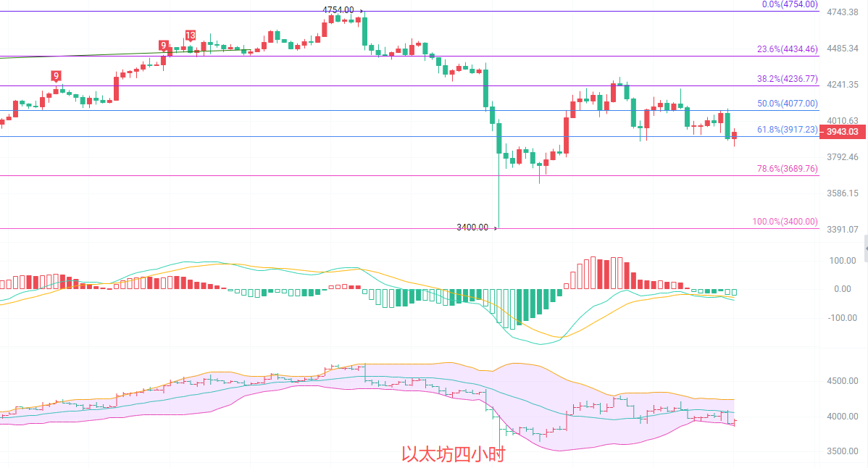Select the 78.6%(3689.76) Fibonacci level label

click(x=787, y=169)
